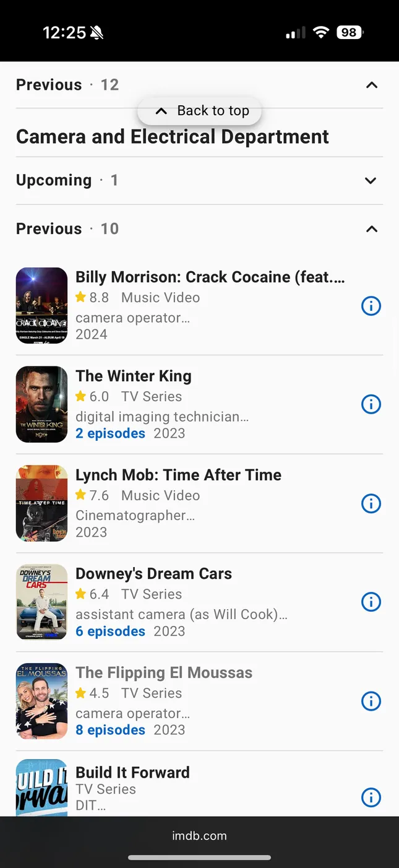The width and height of the screenshot is (399, 868).
Task: Open The Winter King 2 episodes link
Action: [110, 433]
